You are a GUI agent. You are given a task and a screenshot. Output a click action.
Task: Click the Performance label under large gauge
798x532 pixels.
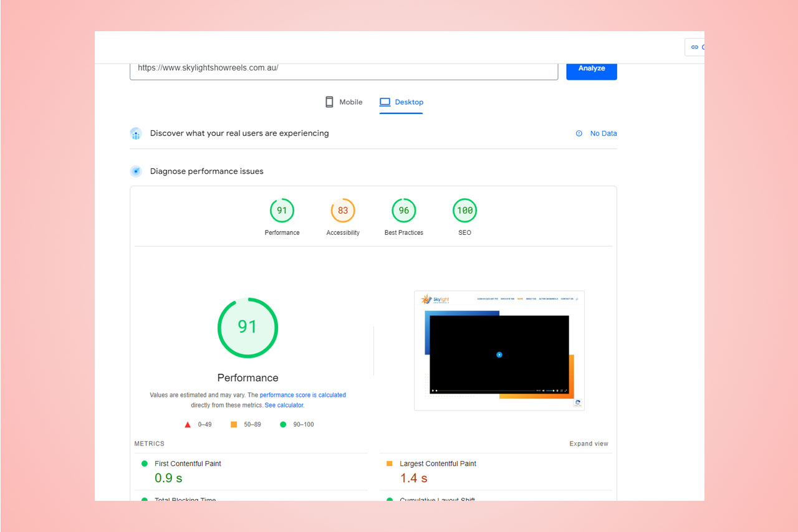[248, 378]
